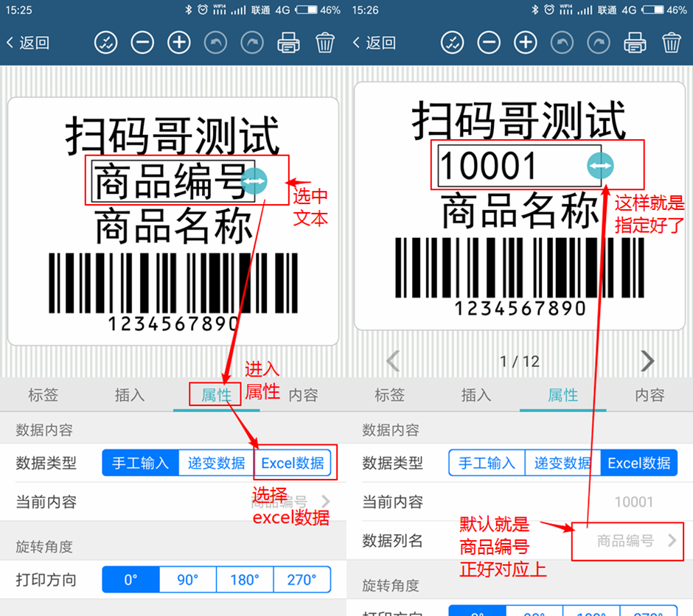Tap battery 46% indicator in right status bar
Screen dimensions: 693x616
(664, 10)
